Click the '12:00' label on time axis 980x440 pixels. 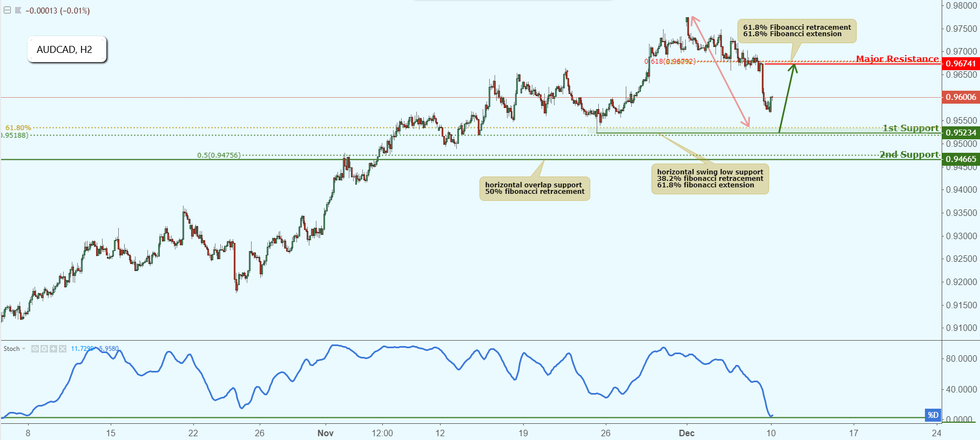pos(382,433)
